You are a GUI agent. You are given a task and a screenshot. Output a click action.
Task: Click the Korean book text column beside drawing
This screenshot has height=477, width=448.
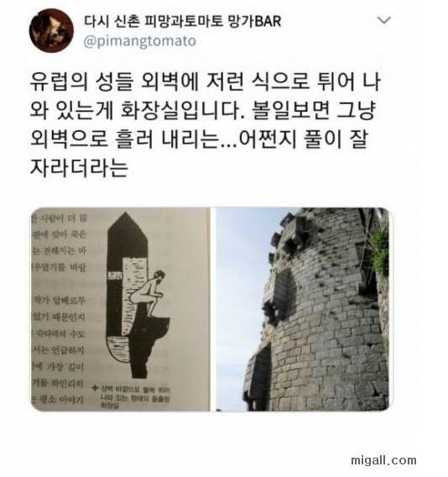59,309
